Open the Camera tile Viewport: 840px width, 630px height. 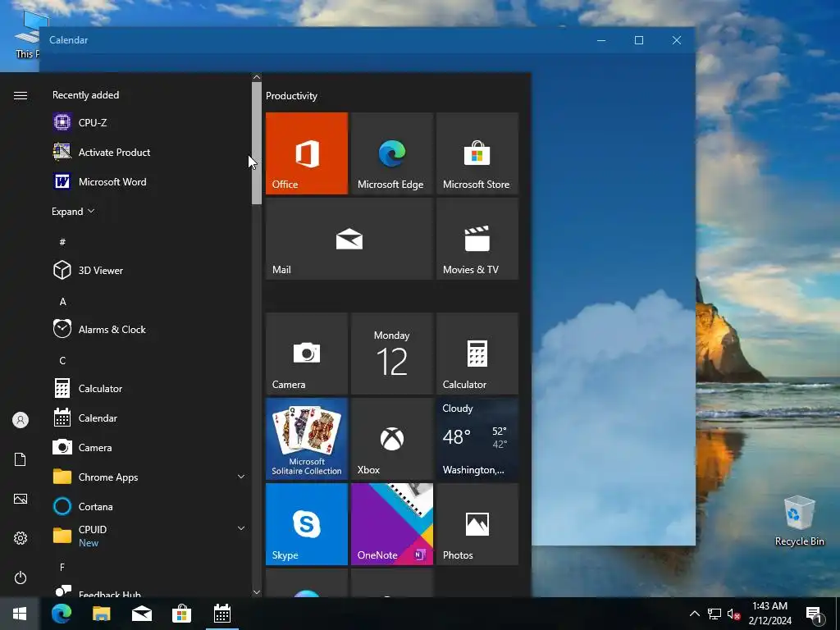click(x=307, y=354)
